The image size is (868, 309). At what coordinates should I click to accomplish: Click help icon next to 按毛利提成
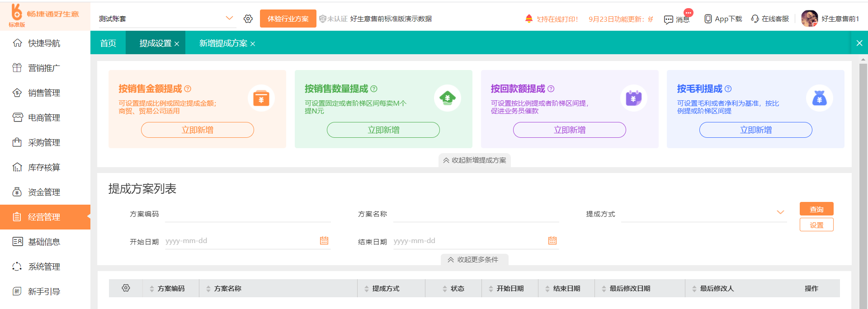[728, 89]
